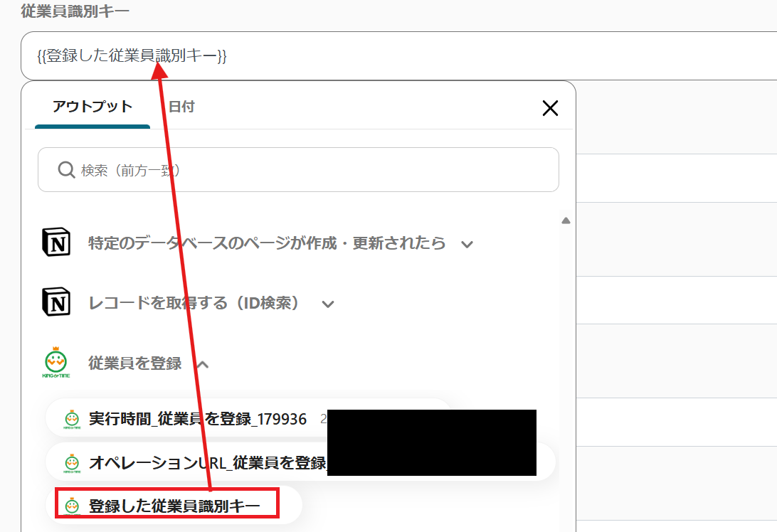Viewport: 777px width, 532px height.
Task: Click the 従業員識別キー field label
Action: pyautogui.click(x=75, y=11)
